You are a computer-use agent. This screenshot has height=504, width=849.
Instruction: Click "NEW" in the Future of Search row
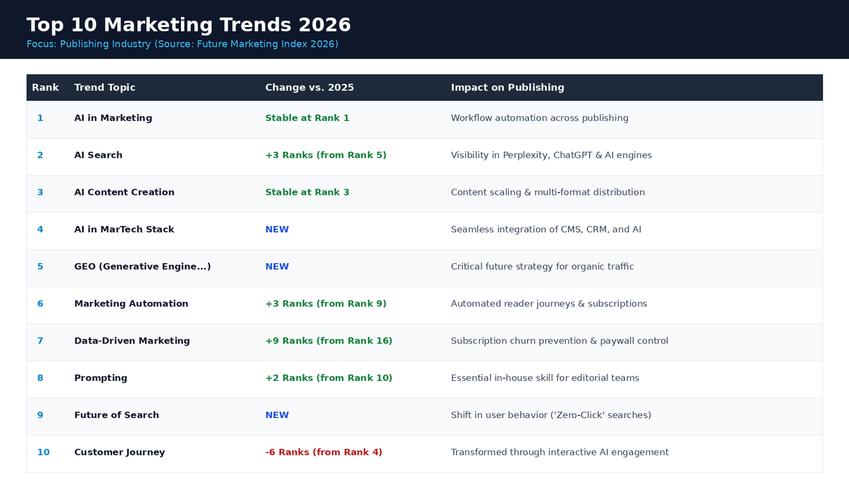tap(277, 415)
